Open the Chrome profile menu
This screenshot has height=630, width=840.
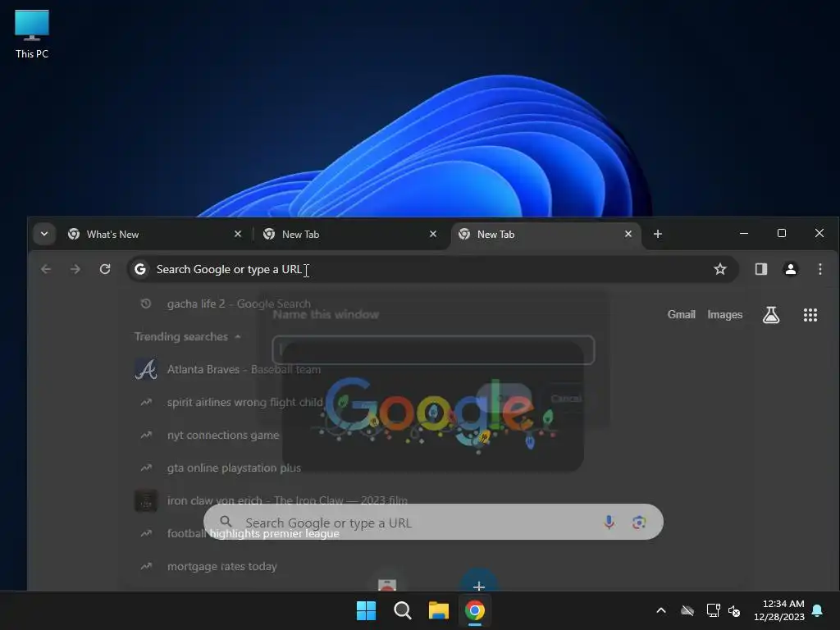tap(790, 269)
